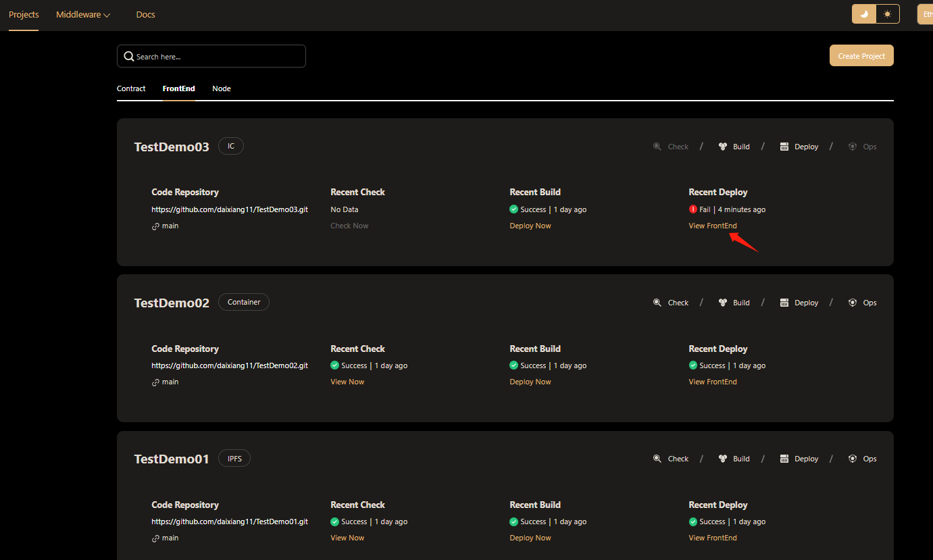Screen dimensions: 933x560
Task: Click Deploy Now for TestDemo01
Action: [530, 538]
